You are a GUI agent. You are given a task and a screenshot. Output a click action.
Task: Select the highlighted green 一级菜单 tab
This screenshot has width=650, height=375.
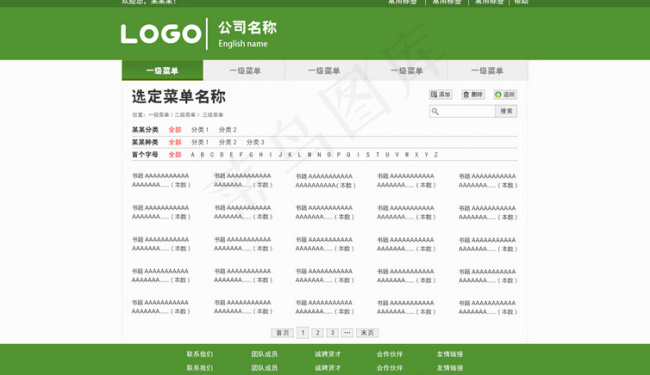click(162, 70)
